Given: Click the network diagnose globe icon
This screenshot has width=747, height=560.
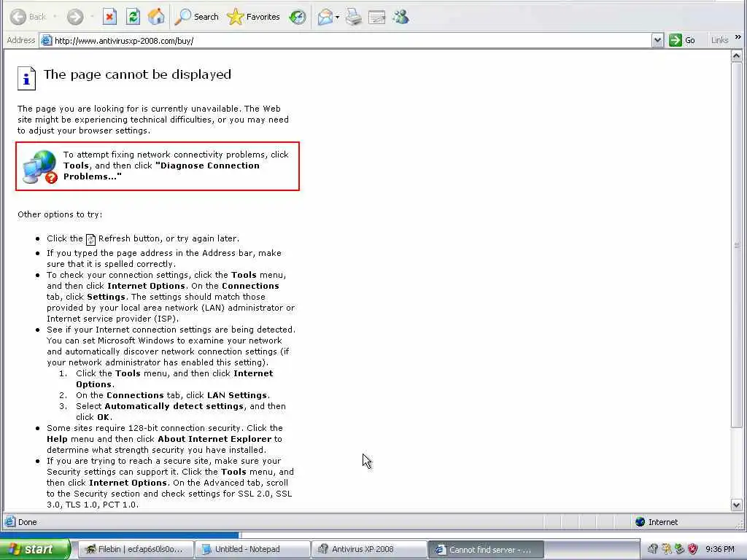Looking at the screenshot, I should point(40,167).
